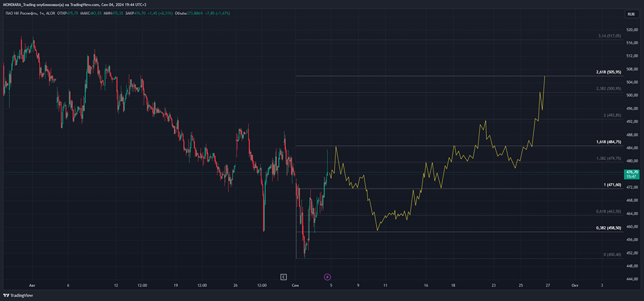This screenshot has width=644, height=301.
Task: Click the earnings "E" marker icon
Action: 283,277
